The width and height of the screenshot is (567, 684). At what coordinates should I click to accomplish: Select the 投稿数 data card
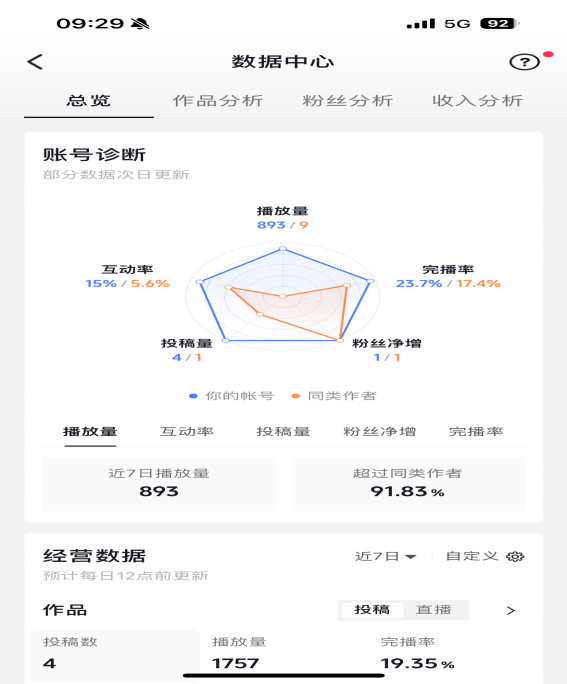pos(115,654)
